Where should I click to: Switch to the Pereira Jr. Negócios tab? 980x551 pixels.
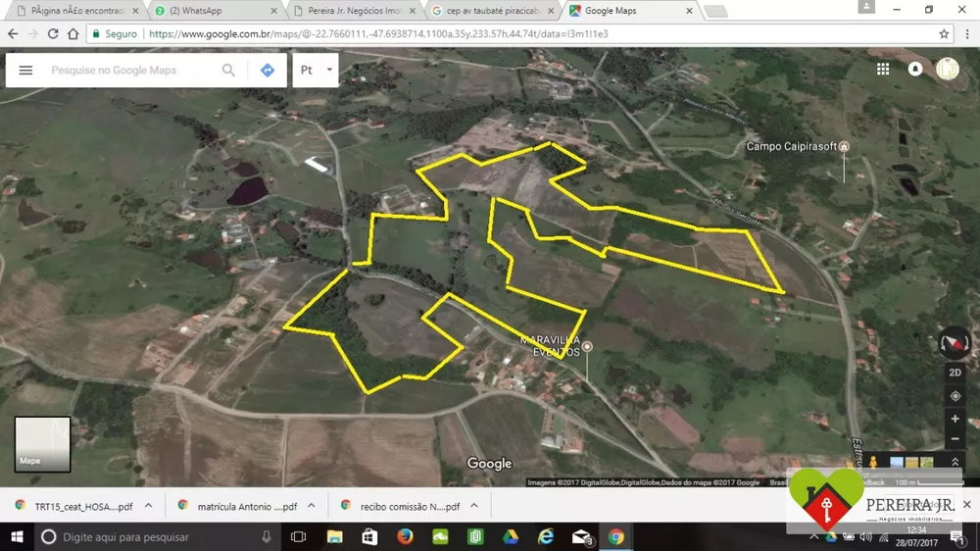[x=355, y=11]
